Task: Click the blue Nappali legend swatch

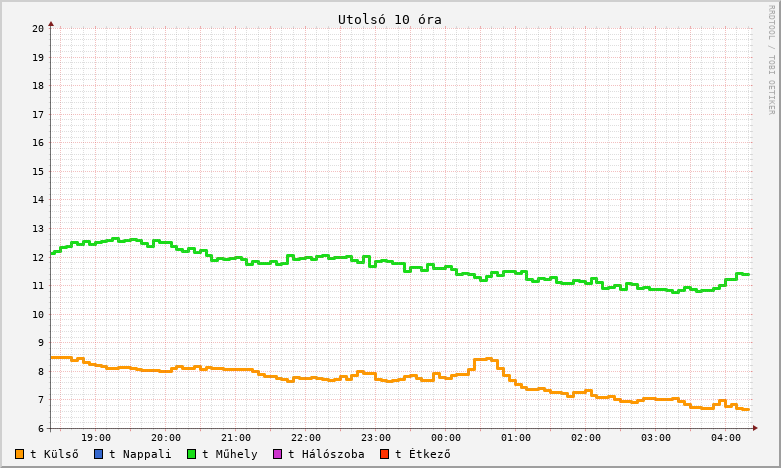Action: coord(98,454)
